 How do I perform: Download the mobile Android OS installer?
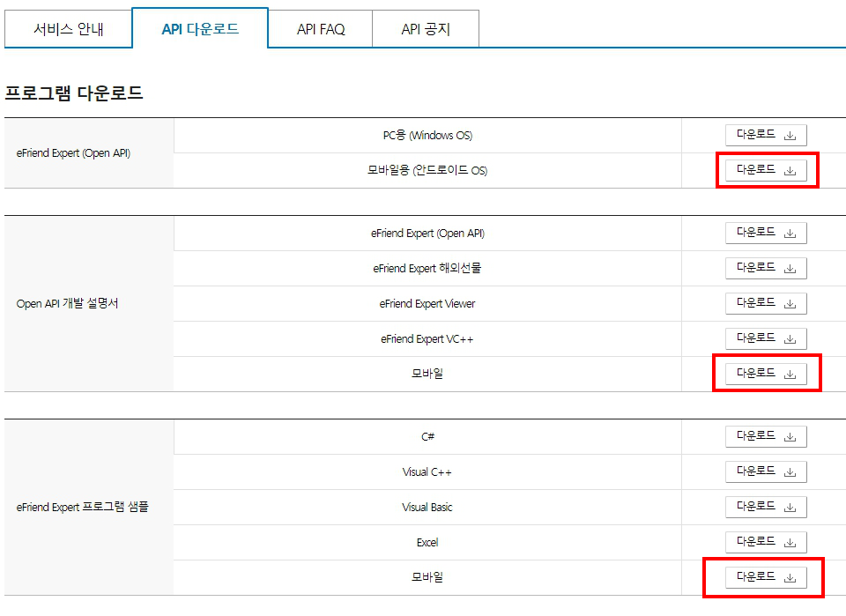click(x=765, y=170)
